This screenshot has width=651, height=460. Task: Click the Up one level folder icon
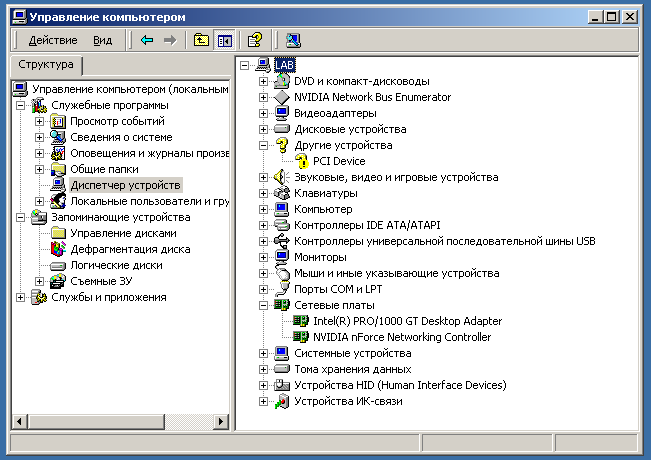pyautogui.click(x=201, y=40)
